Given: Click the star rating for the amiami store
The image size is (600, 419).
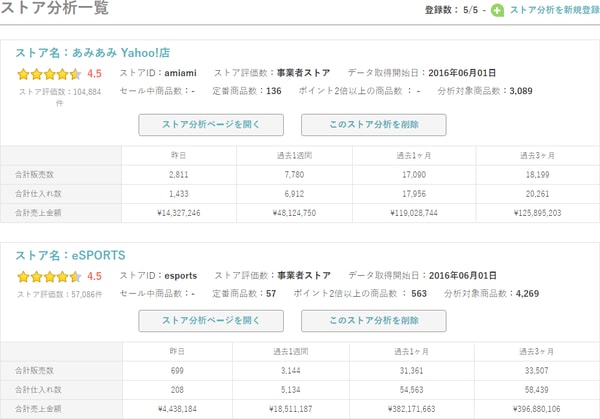Looking at the screenshot, I should (x=49, y=74).
